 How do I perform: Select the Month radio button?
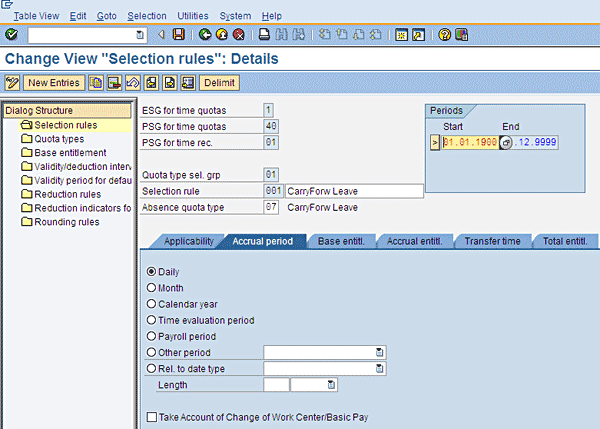click(x=152, y=288)
